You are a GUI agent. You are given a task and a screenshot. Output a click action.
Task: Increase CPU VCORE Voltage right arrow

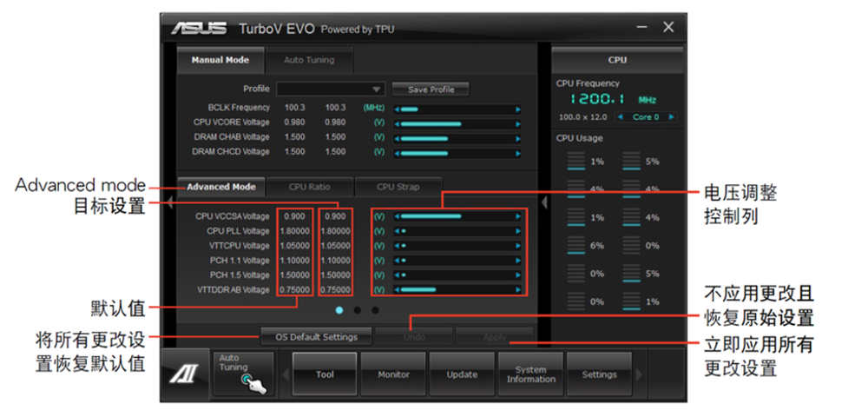518,124
